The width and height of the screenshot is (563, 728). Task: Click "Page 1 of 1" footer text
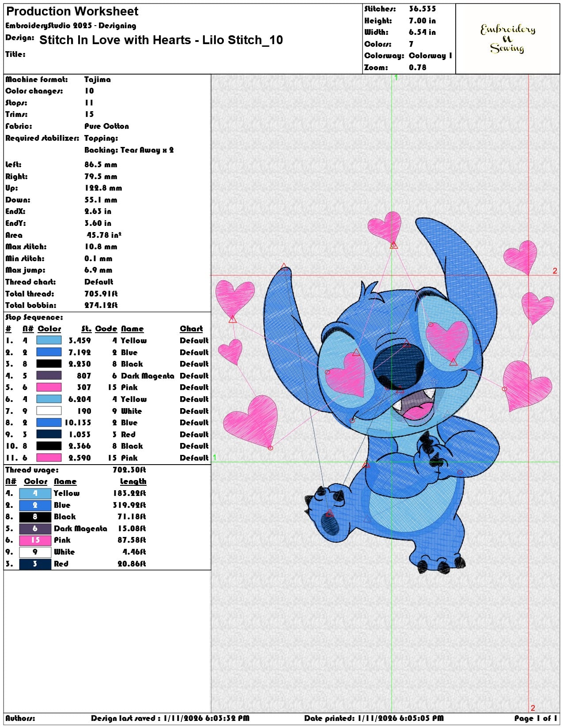(536, 718)
